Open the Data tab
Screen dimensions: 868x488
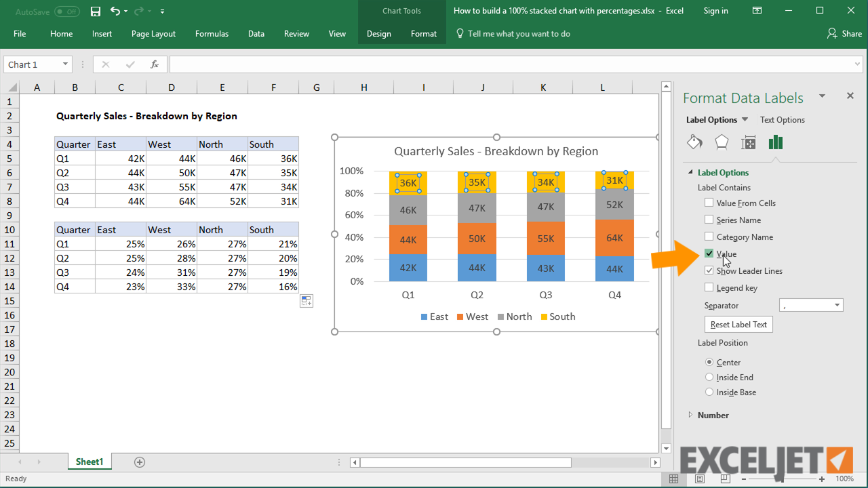tap(256, 34)
